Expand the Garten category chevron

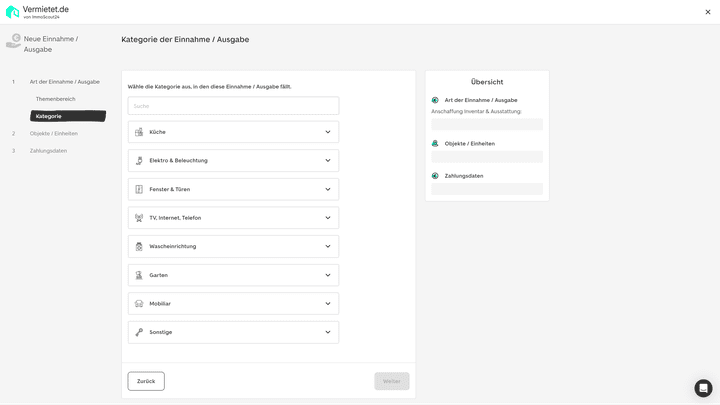[x=327, y=275]
